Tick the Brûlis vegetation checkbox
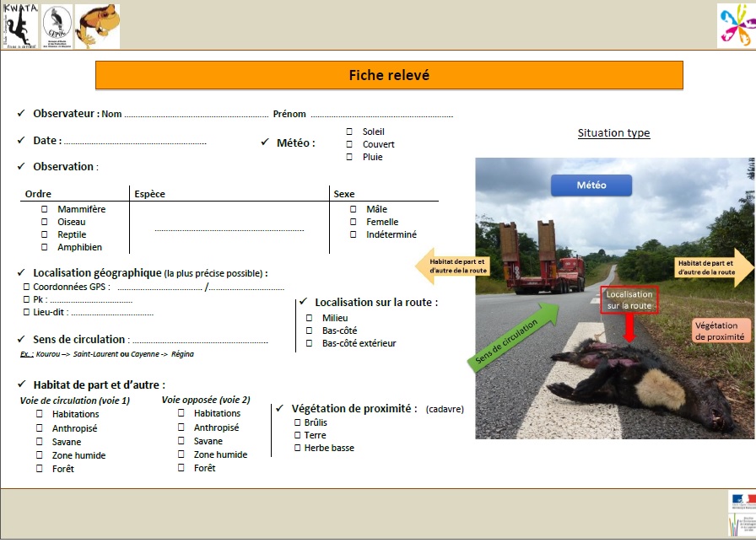This screenshot has height=543, width=756. pyautogui.click(x=298, y=422)
